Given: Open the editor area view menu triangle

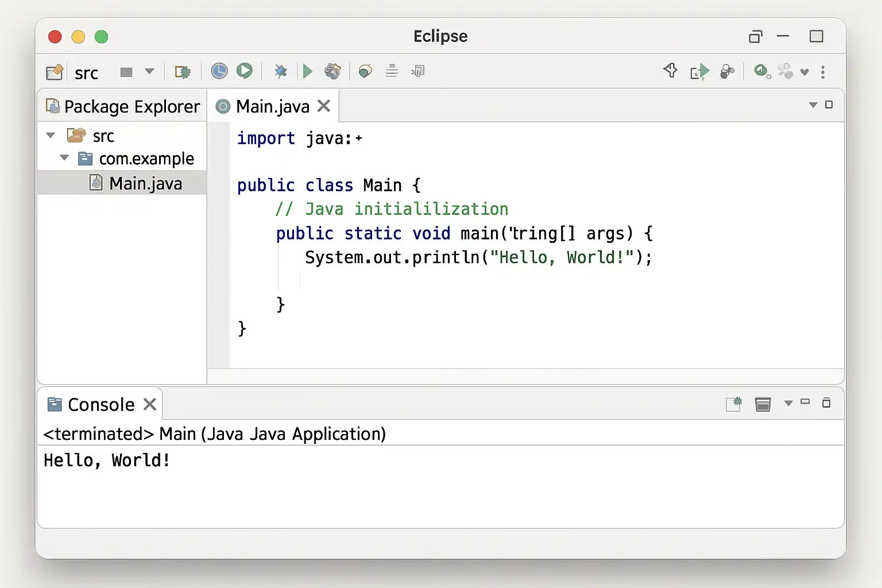Looking at the screenshot, I should point(813,105).
